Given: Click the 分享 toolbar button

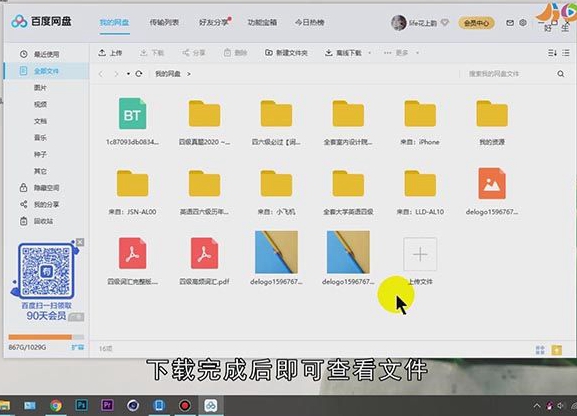Looking at the screenshot, I should 194,53.
